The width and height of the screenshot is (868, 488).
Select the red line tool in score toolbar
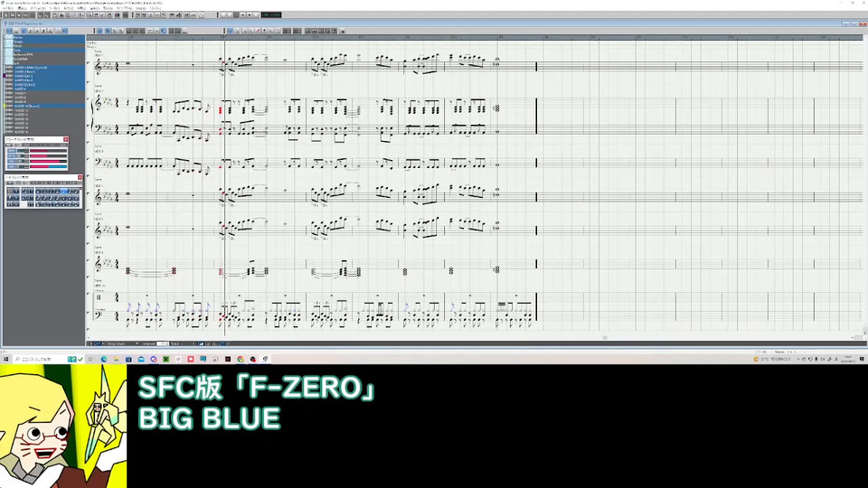258,31
